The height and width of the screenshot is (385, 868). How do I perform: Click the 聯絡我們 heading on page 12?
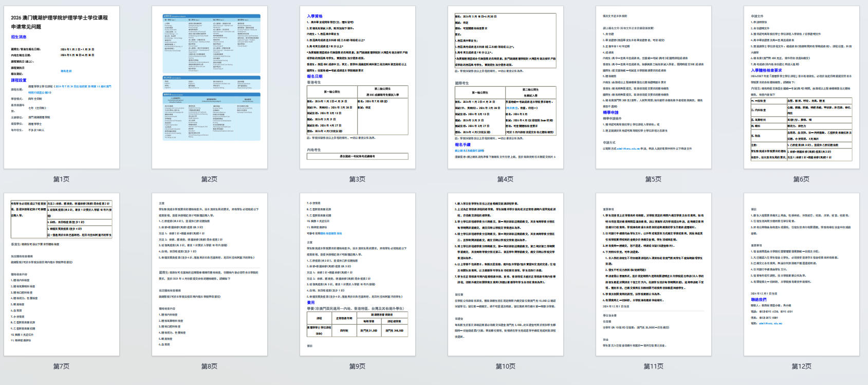tap(758, 300)
